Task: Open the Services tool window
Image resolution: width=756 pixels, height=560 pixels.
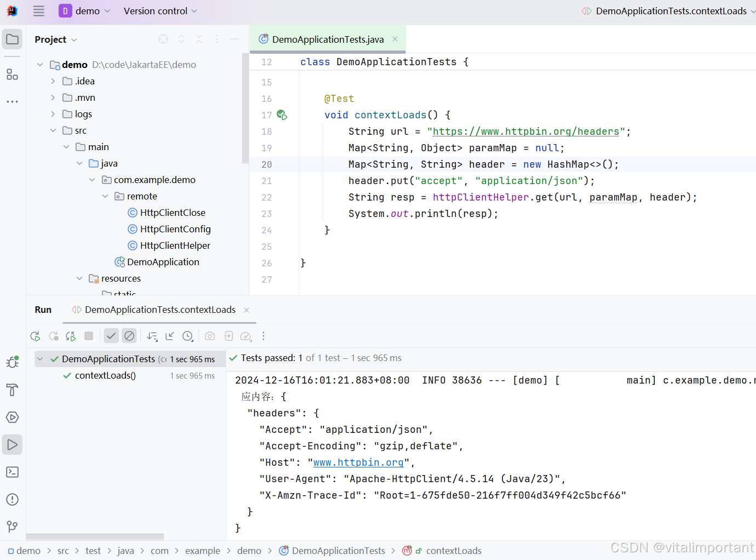Action: [x=12, y=417]
